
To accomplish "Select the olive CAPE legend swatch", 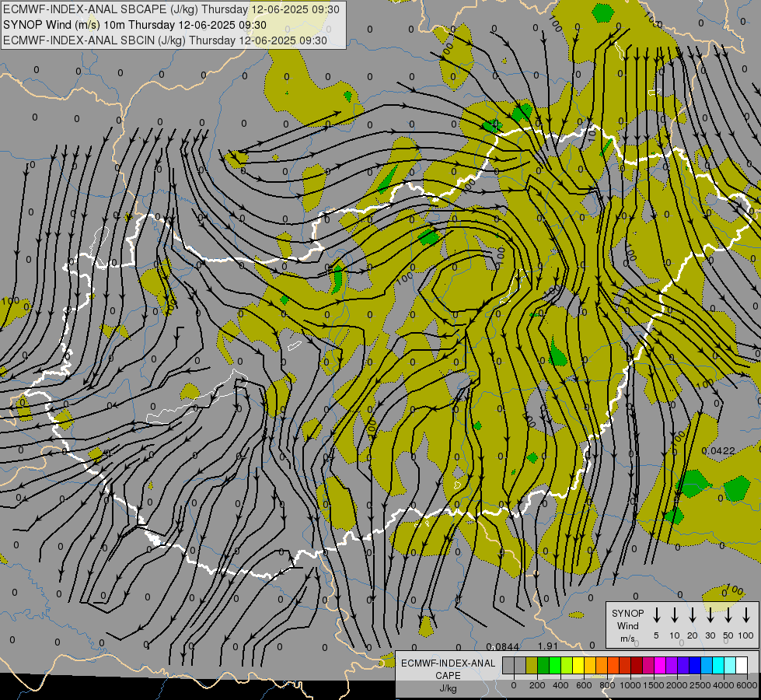I will pyautogui.click(x=532, y=665).
